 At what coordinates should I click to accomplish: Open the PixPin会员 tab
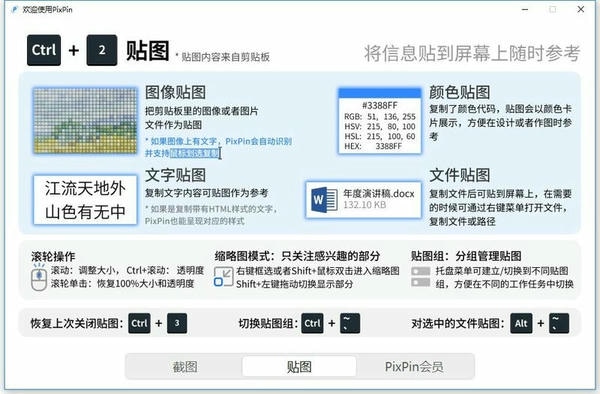pos(414,367)
